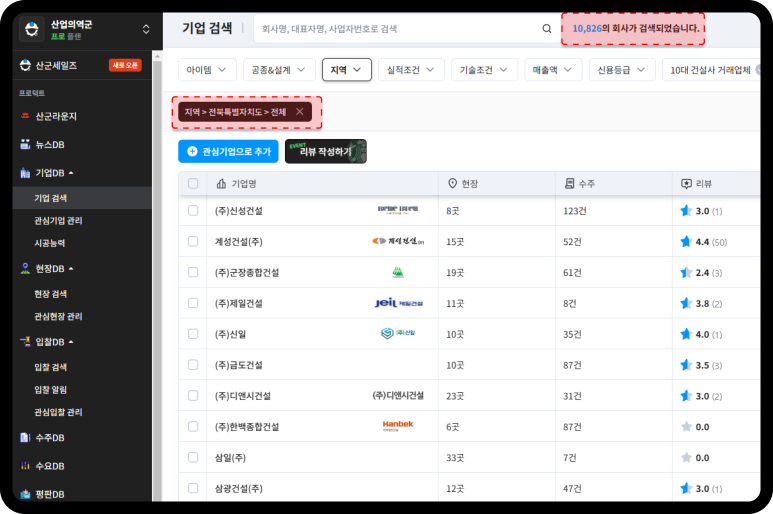Open the 삼광건설(주) company name link

(x=239, y=488)
